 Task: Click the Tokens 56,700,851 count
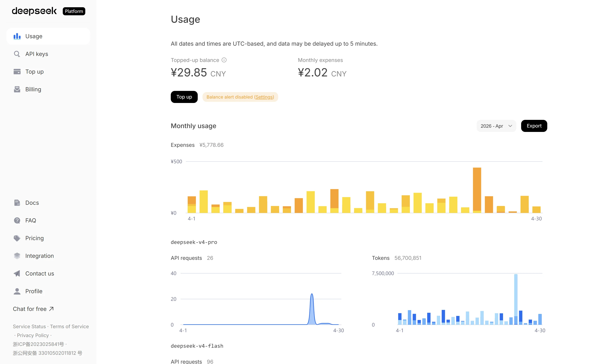tap(407, 258)
